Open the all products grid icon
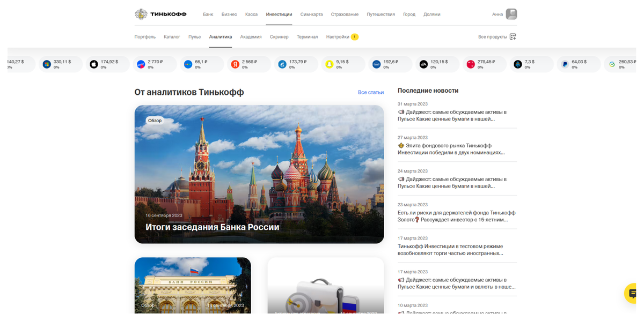The height and width of the screenshot is (321, 644). click(x=513, y=36)
